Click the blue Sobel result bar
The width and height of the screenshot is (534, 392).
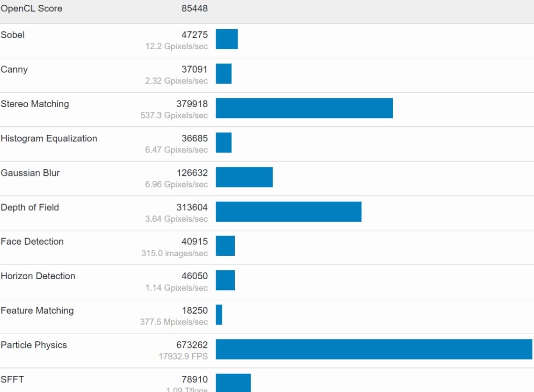(227, 39)
